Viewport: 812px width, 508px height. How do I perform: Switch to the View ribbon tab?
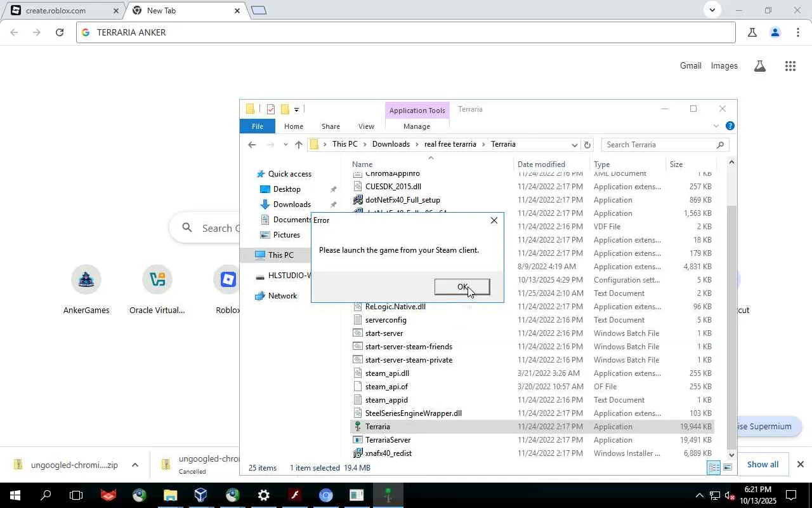(x=366, y=126)
